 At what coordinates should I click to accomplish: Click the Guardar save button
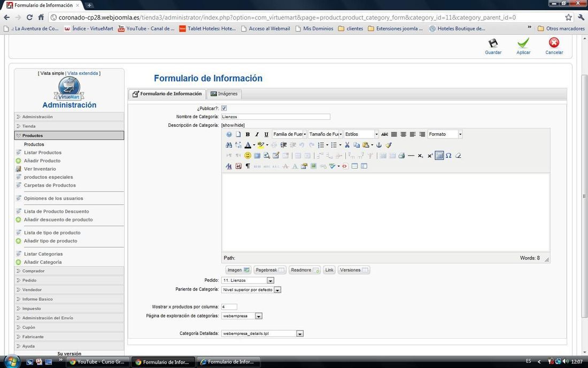(x=493, y=47)
